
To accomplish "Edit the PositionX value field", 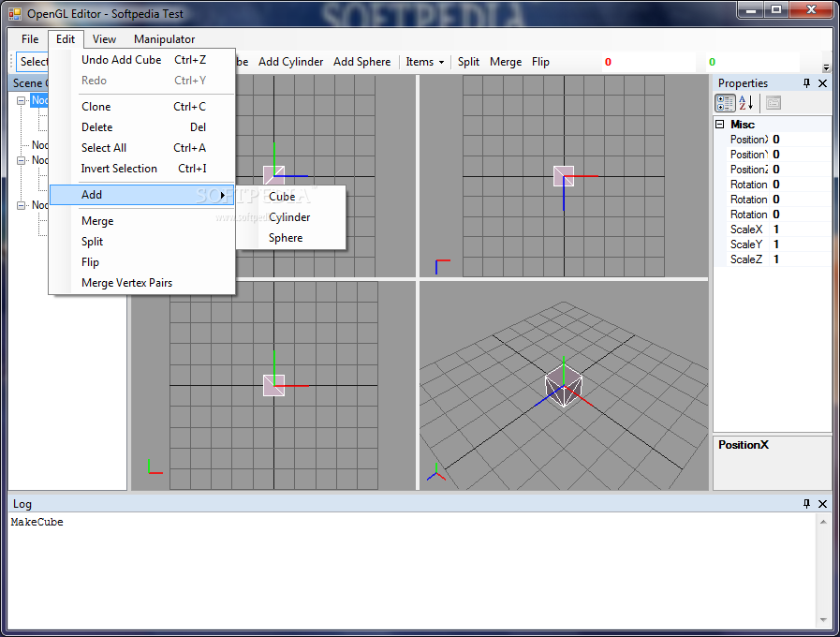I will (x=800, y=140).
